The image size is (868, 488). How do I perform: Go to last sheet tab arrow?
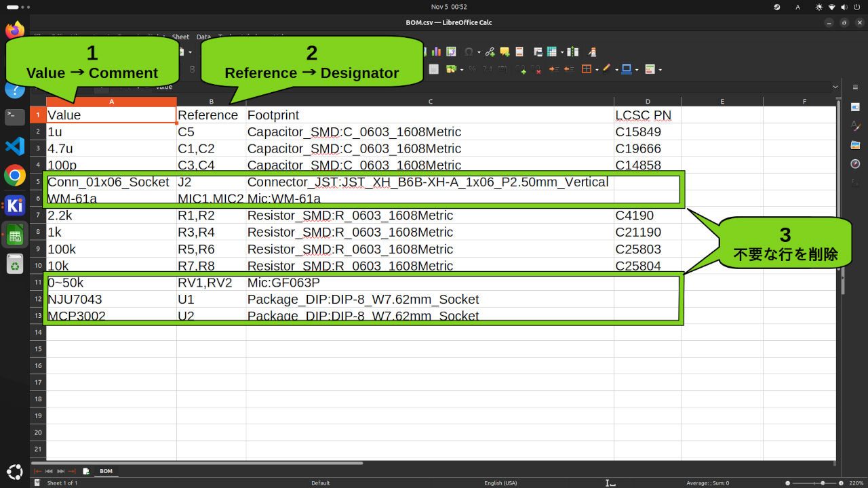72,471
